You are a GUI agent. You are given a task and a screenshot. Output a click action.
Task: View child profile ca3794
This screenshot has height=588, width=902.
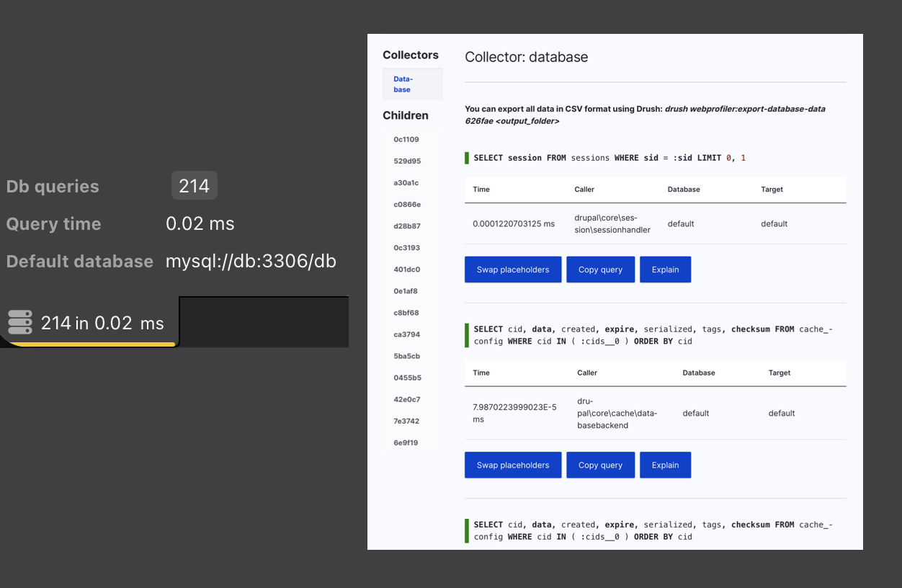coord(406,334)
